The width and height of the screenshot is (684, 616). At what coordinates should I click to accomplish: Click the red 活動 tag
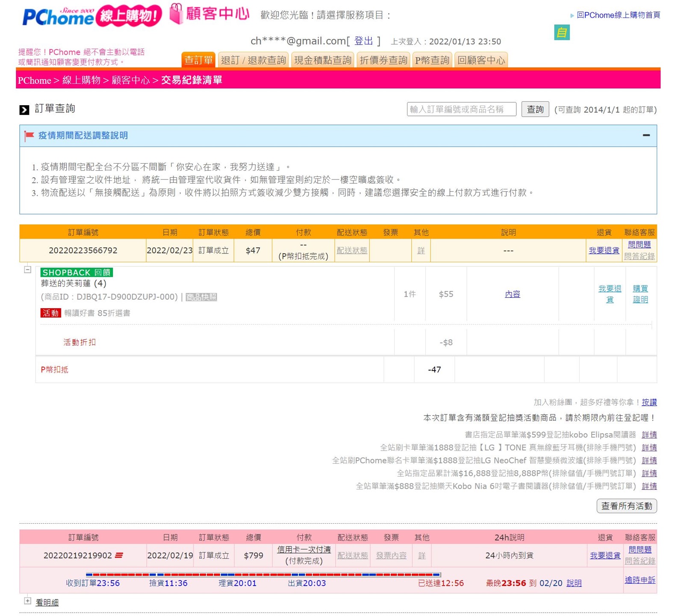tap(50, 313)
